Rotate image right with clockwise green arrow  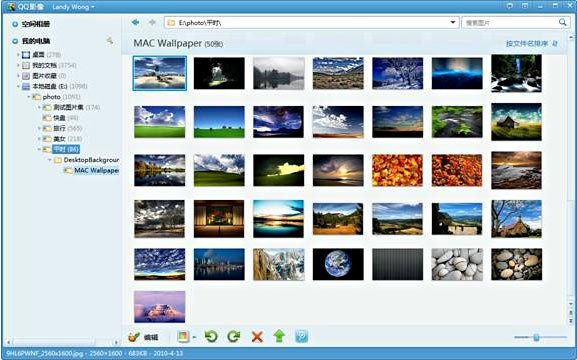point(234,336)
